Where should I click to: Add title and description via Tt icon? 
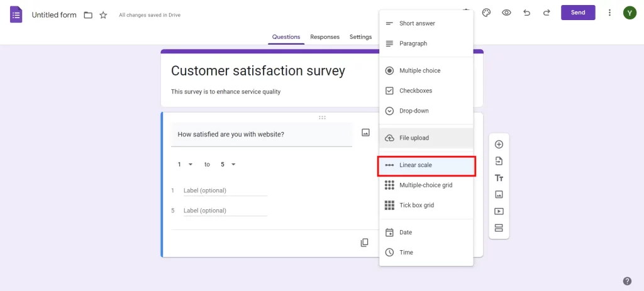click(x=499, y=178)
